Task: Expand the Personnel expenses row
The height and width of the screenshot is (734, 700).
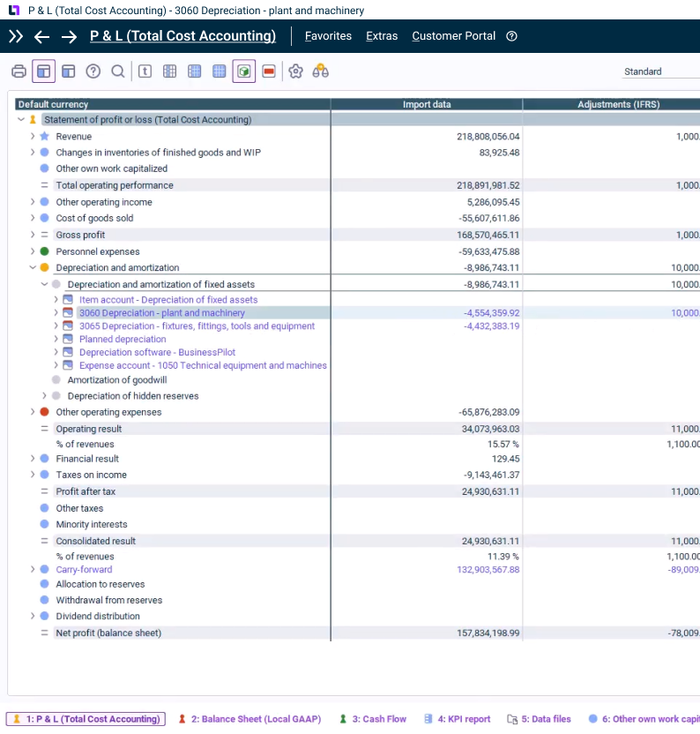Action: (33, 251)
